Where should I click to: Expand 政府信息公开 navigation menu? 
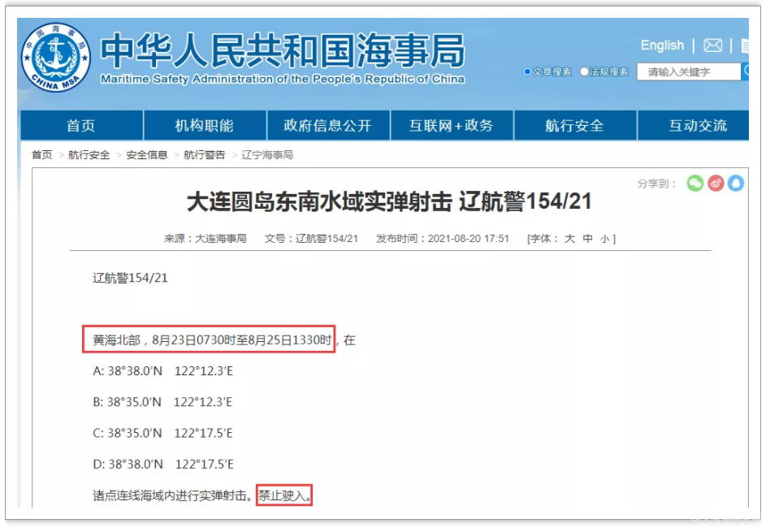(x=327, y=126)
